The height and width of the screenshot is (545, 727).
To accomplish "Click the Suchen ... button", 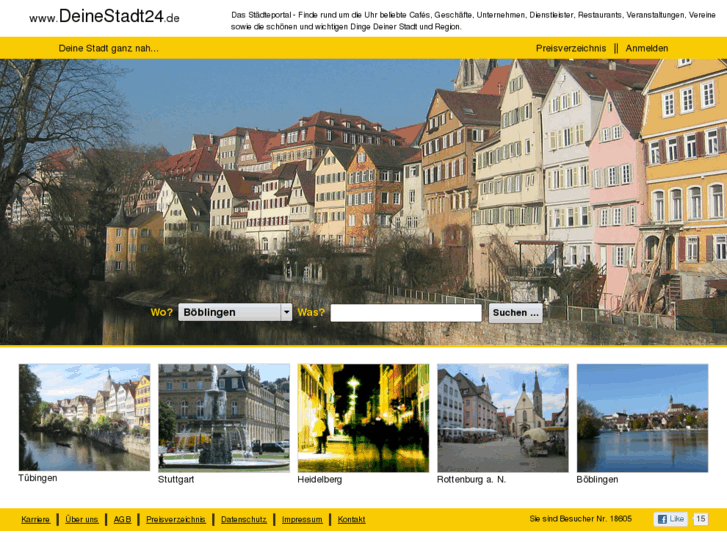I will point(516,313).
